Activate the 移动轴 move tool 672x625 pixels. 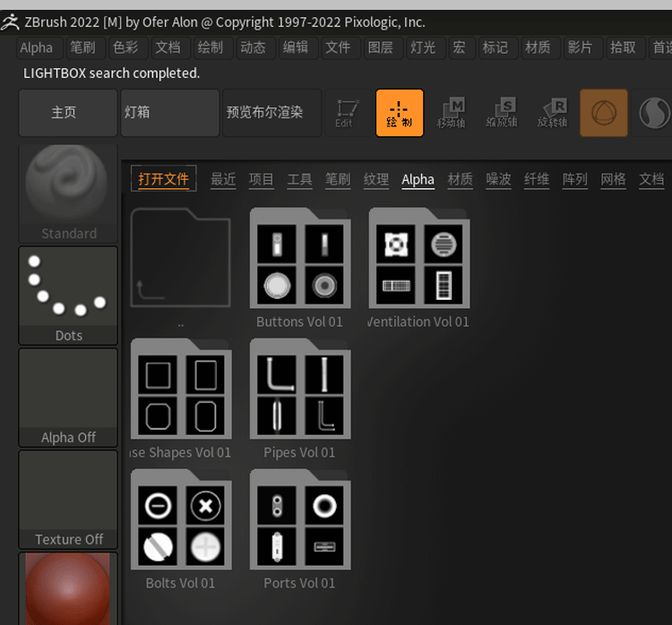451,113
